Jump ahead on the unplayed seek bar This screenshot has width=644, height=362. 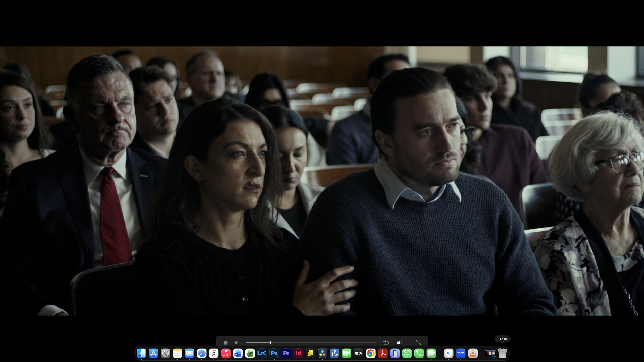coord(323,342)
